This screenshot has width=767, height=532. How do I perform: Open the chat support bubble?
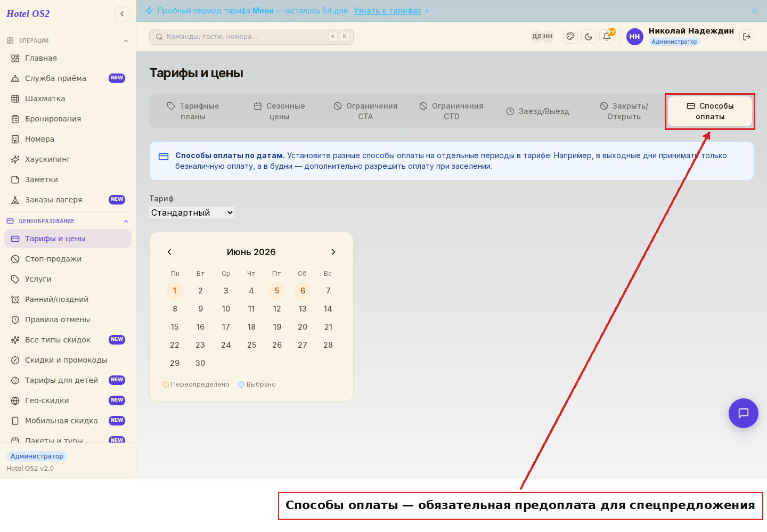pos(744,413)
